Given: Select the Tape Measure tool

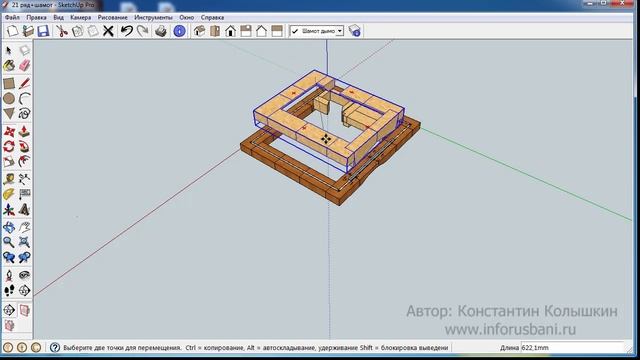Looking at the screenshot, I should (x=9, y=179).
